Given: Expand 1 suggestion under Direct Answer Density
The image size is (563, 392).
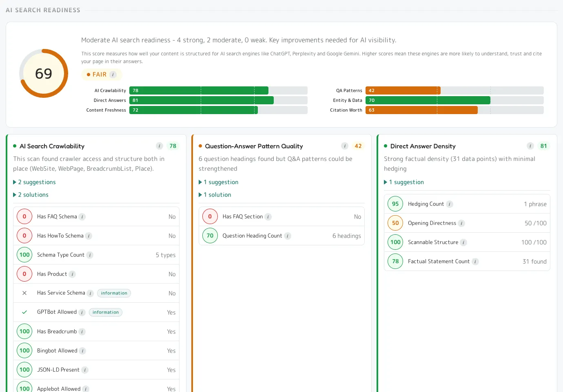Looking at the screenshot, I should 404,182.
